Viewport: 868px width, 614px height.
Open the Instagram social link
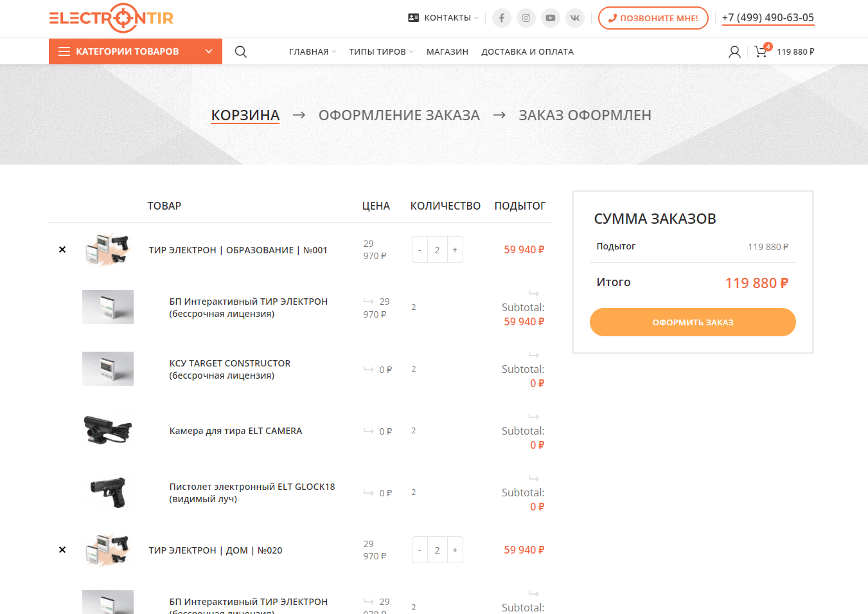526,18
